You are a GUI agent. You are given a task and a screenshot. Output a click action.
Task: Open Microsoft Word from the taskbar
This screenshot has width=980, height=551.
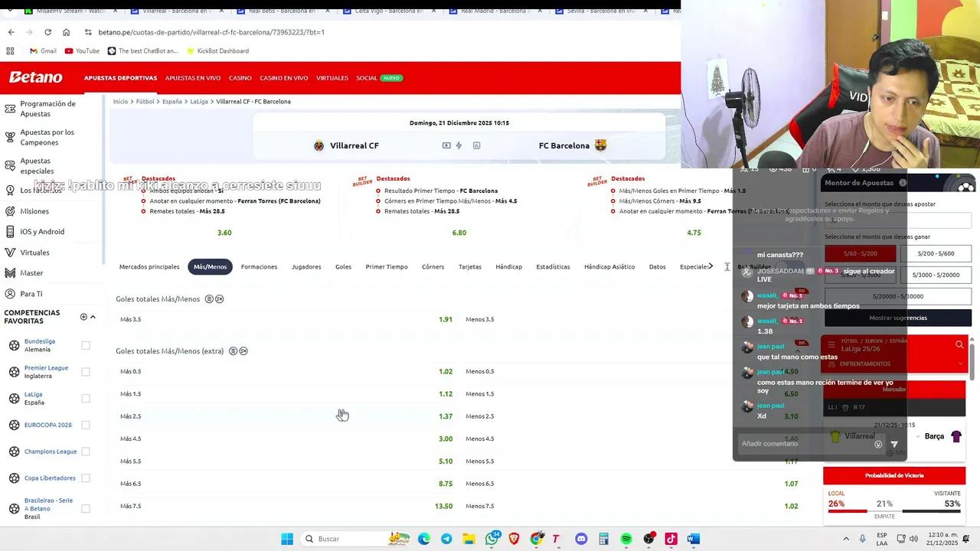(x=693, y=539)
